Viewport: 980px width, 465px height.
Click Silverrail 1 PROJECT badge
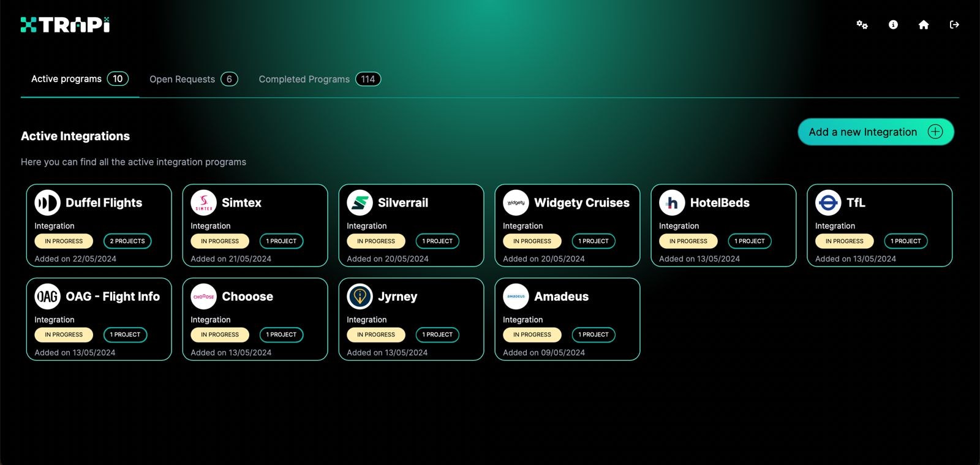[437, 241]
